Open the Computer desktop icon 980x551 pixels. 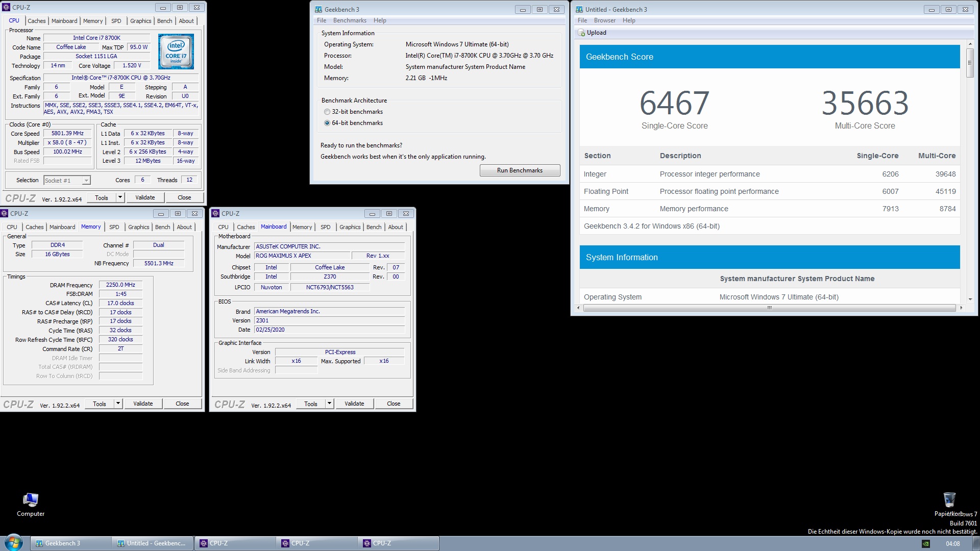31,505
